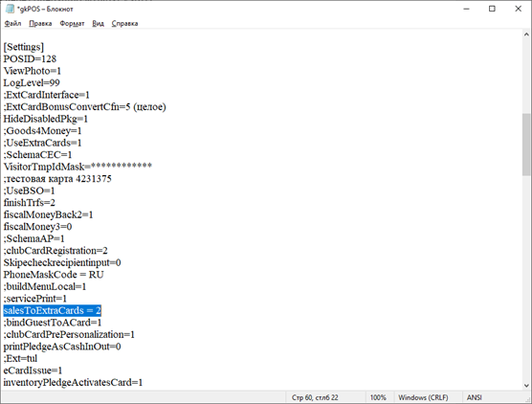Screen dimensions: 532x404
Task: Open the Файл menu
Action: tap(12, 23)
